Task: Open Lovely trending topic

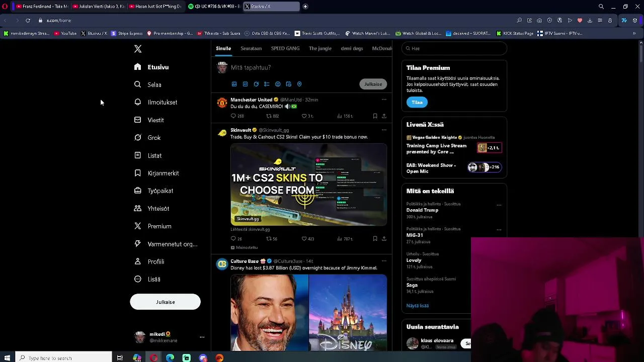Action: [414, 260]
